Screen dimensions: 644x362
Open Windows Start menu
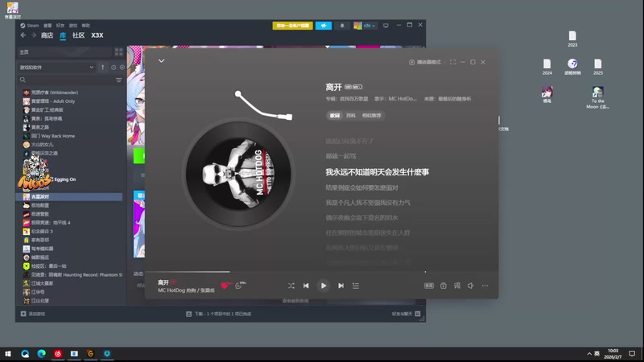[x=8, y=354]
